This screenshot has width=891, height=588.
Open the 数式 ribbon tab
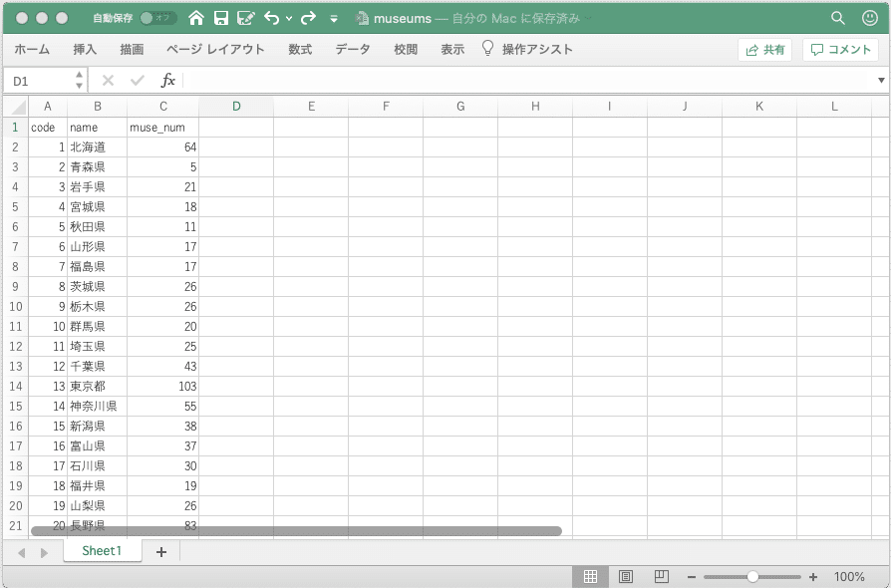pyautogui.click(x=300, y=50)
